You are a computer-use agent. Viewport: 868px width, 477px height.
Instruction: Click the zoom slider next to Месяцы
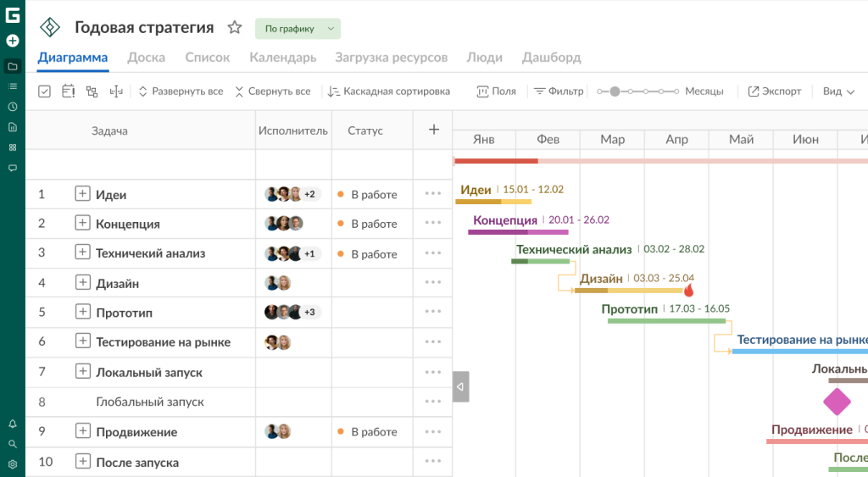click(x=637, y=92)
